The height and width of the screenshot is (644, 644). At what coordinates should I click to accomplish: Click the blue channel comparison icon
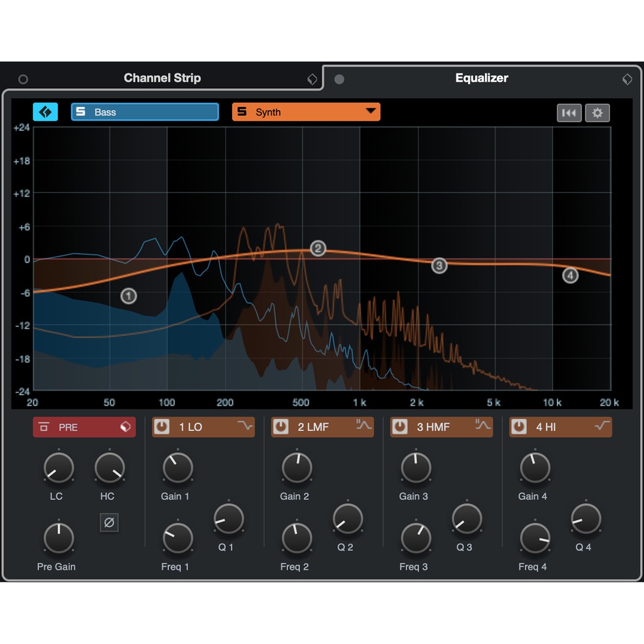(45, 112)
